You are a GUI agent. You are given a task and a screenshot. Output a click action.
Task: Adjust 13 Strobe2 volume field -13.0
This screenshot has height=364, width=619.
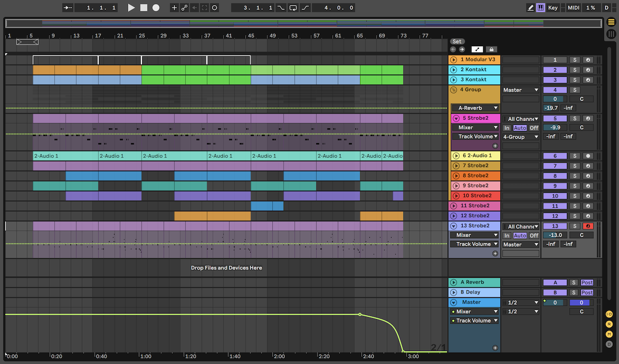[555, 235]
